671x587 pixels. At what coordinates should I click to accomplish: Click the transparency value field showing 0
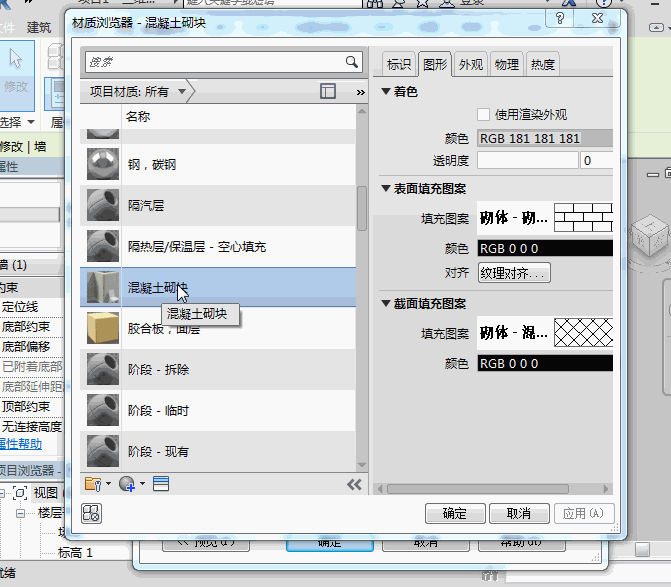point(597,160)
